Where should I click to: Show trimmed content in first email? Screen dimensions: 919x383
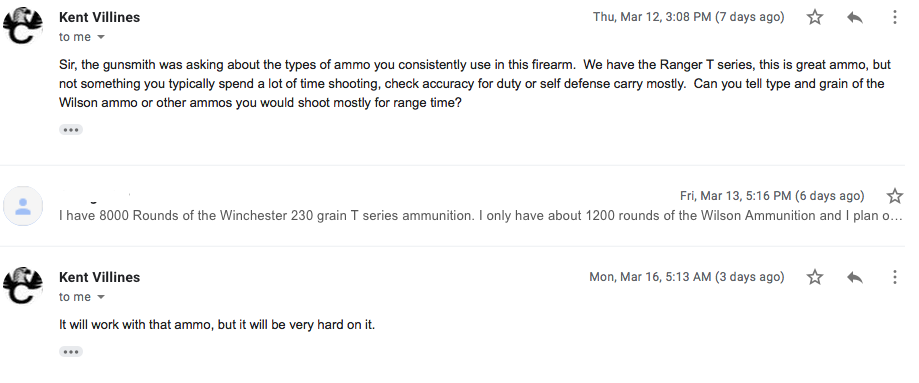(71, 130)
